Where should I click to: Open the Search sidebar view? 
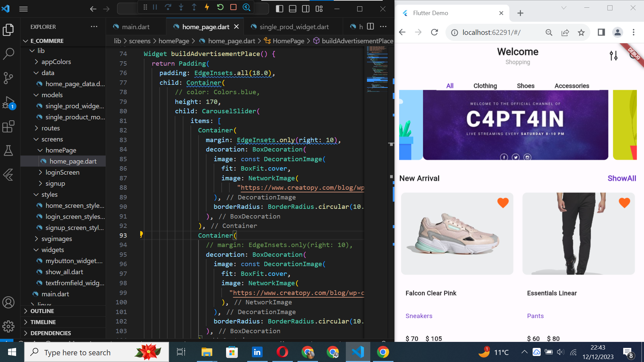pyautogui.click(x=8, y=54)
